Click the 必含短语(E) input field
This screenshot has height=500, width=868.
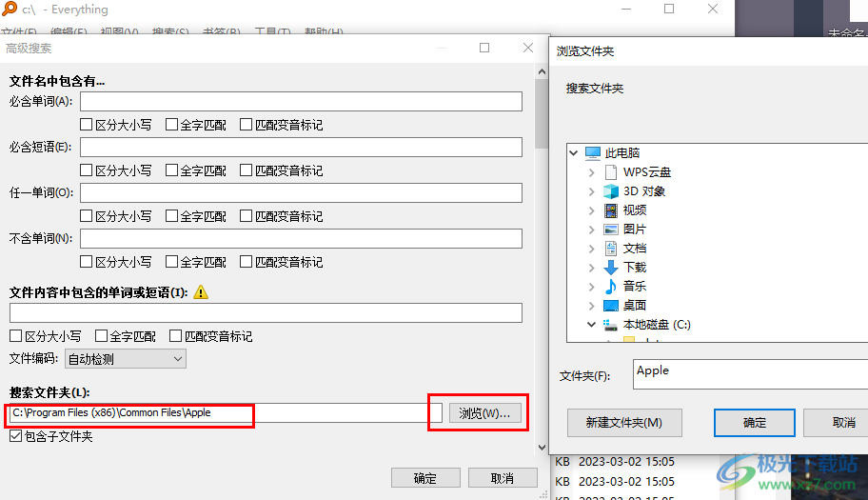pyautogui.click(x=301, y=147)
